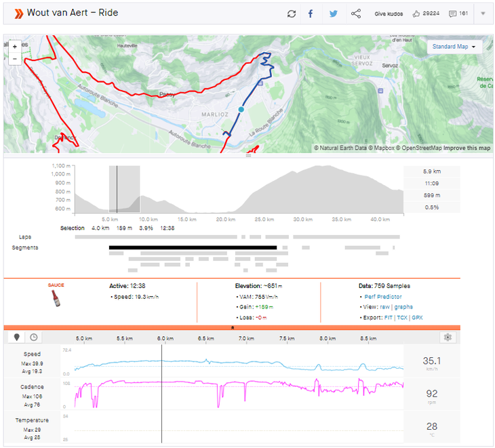This screenshot has width=495, height=448.
Task: Collapse the Sauce analysis panel
Action: click(233, 327)
